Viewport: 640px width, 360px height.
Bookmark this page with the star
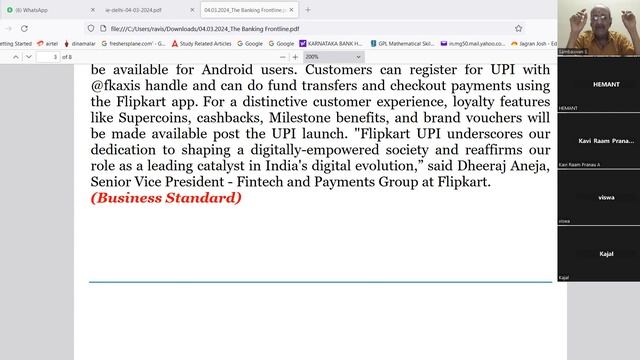tap(518, 28)
